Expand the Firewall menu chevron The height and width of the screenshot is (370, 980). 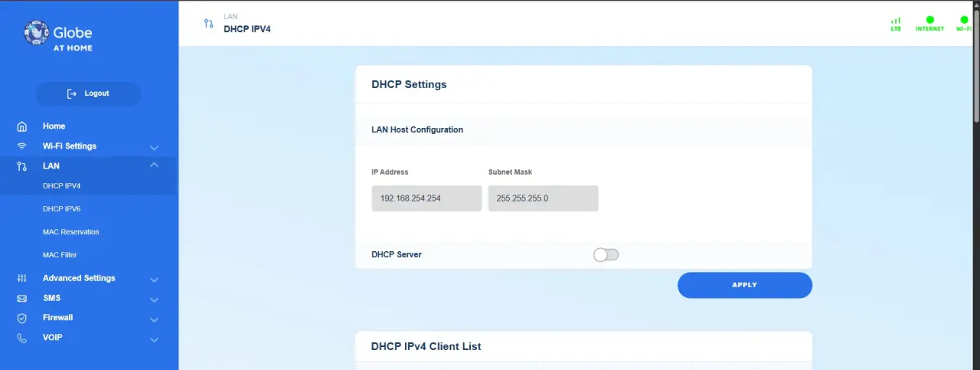(154, 319)
